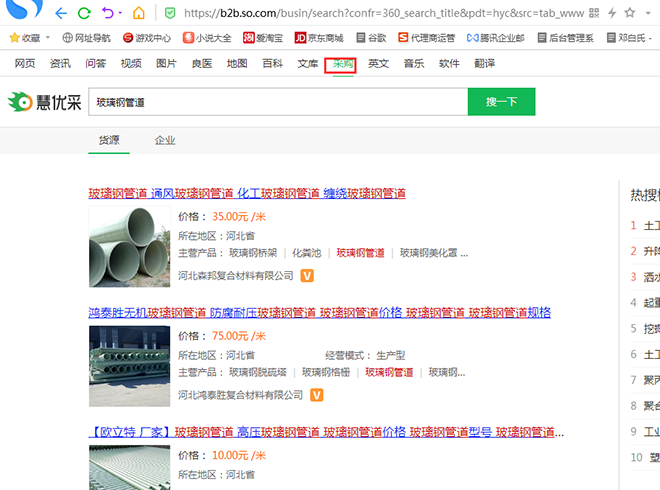The image size is (660, 490).
Task: Click V badge beside 河北森邦复合材料有限公司
Action: [307, 276]
